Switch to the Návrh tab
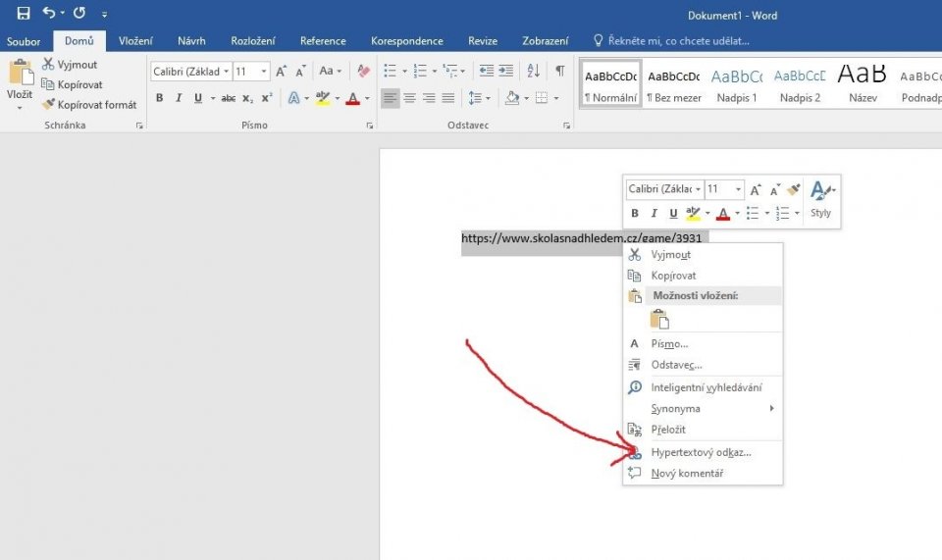Viewport: 942px width, 560px height. click(191, 41)
